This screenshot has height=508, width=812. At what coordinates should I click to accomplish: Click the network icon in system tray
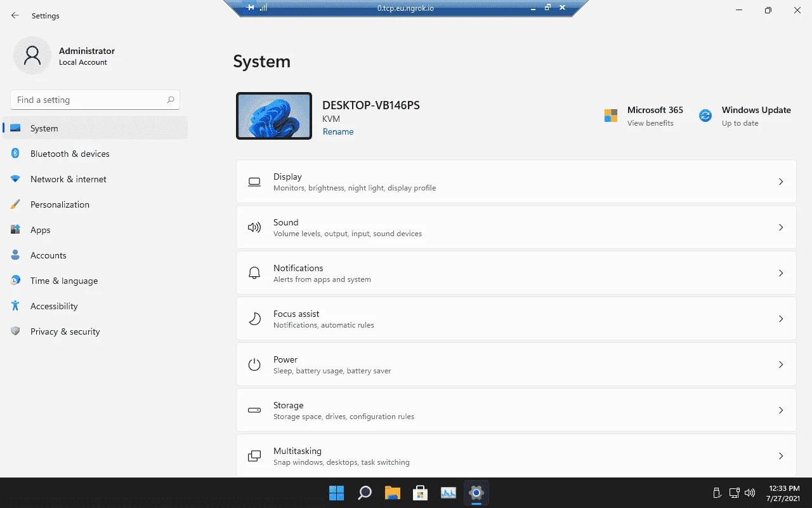[x=734, y=493]
